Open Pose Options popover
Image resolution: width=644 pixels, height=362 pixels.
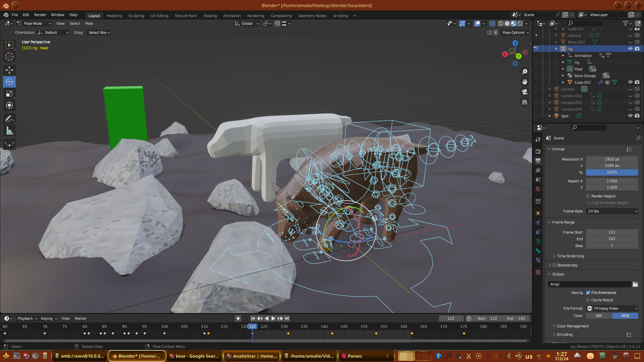tap(516, 33)
